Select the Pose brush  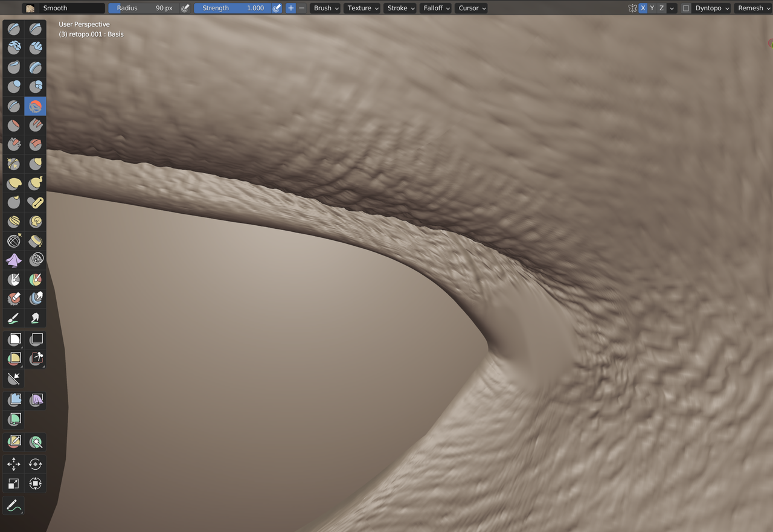point(35,202)
